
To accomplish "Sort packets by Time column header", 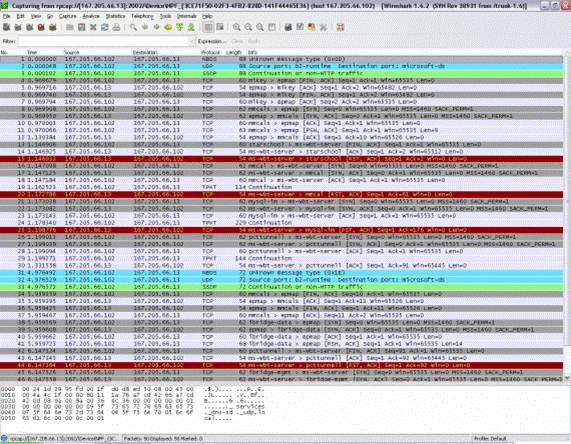I will (32, 52).
